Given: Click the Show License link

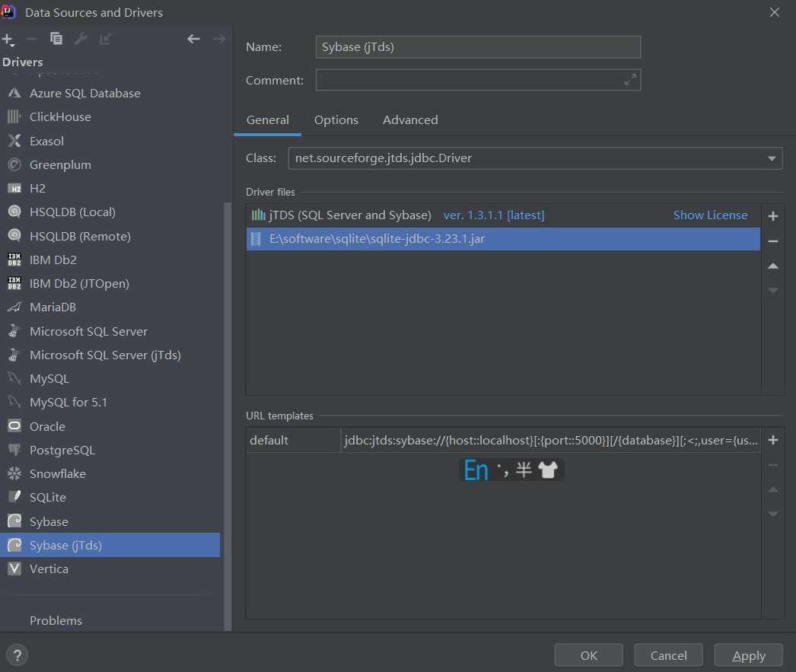Looking at the screenshot, I should coord(710,215).
